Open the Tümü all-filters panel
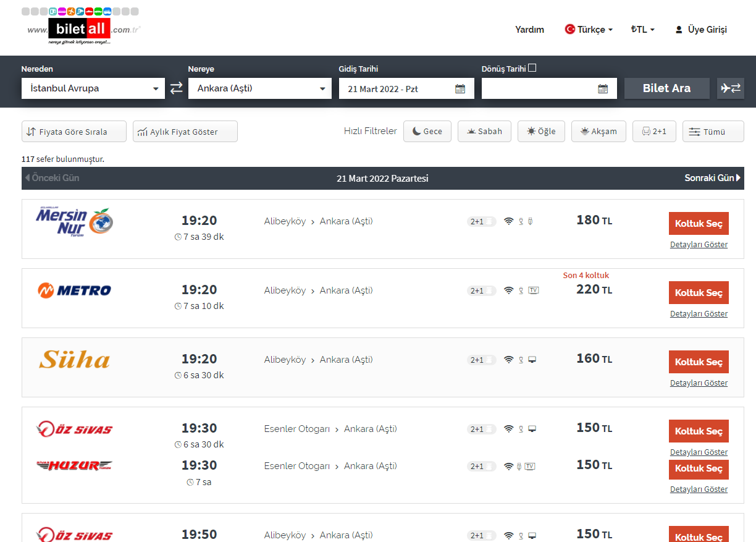Image resolution: width=756 pixels, height=542 pixels. [713, 132]
